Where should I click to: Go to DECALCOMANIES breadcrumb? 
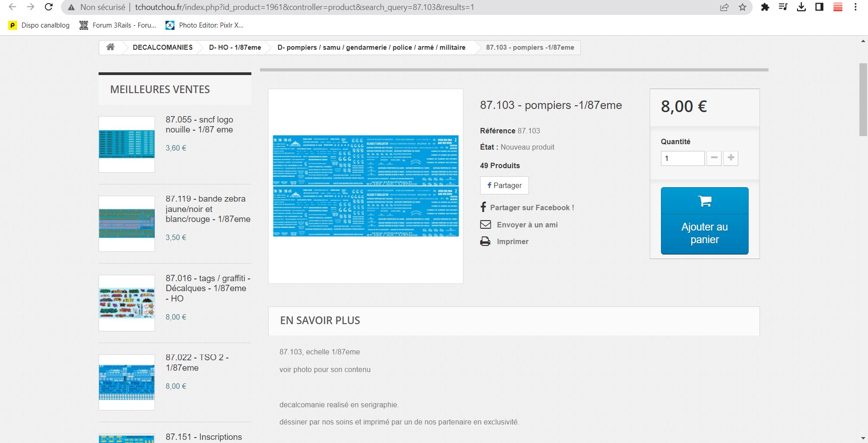point(162,47)
